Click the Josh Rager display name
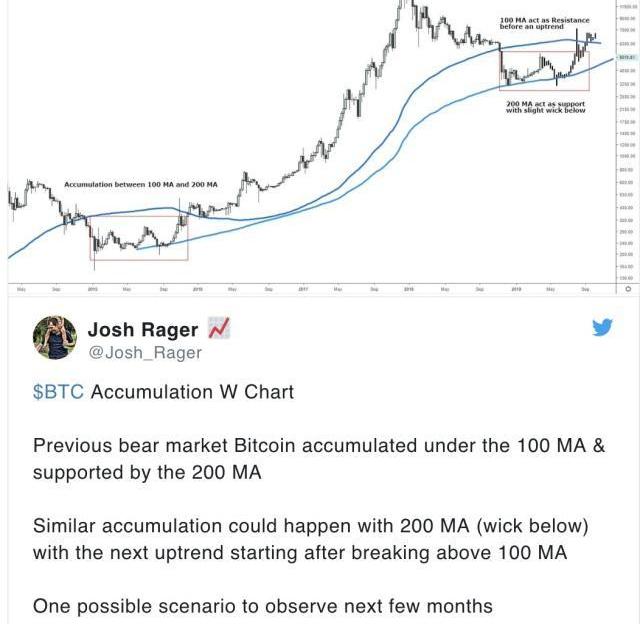Screen dimensions: 640x624 (x=143, y=329)
